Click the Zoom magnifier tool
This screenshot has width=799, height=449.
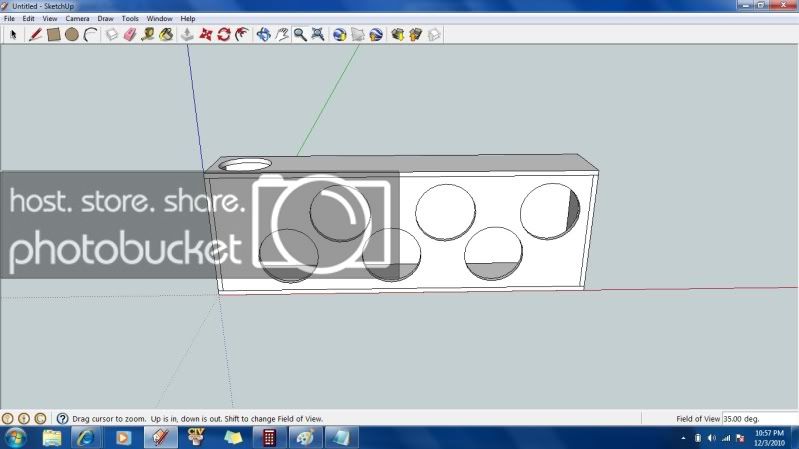point(300,35)
